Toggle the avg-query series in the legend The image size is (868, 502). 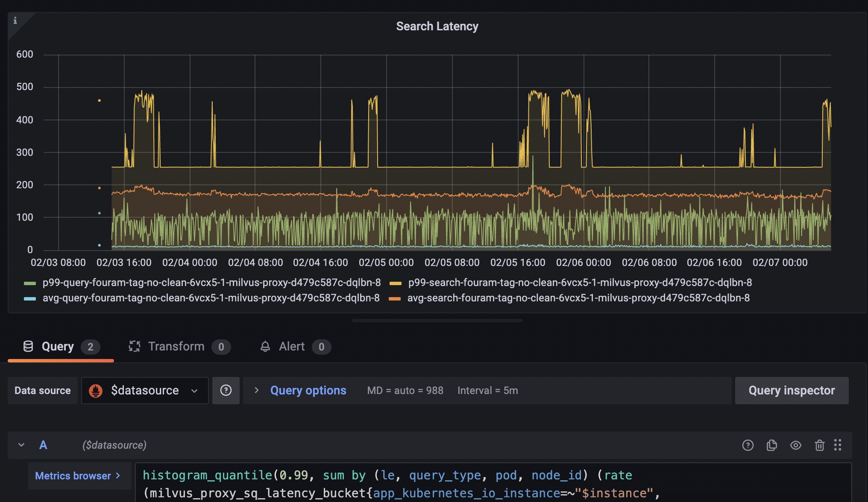pyautogui.click(x=211, y=298)
